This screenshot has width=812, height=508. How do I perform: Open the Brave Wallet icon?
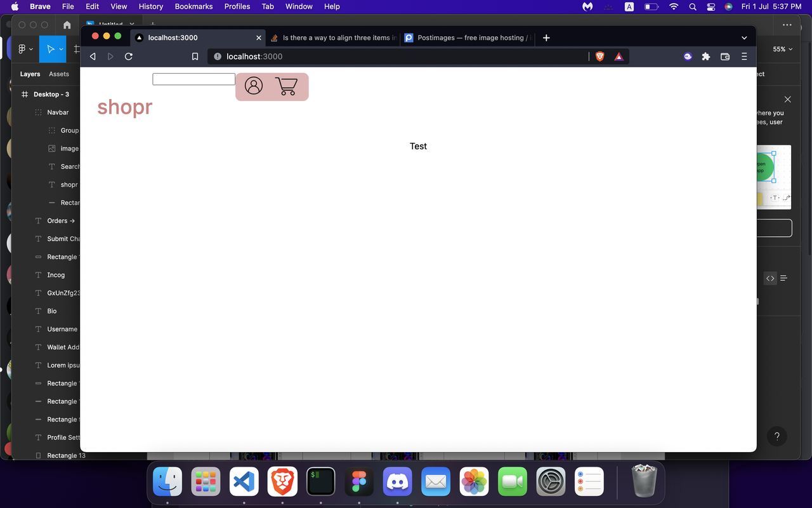point(725,57)
